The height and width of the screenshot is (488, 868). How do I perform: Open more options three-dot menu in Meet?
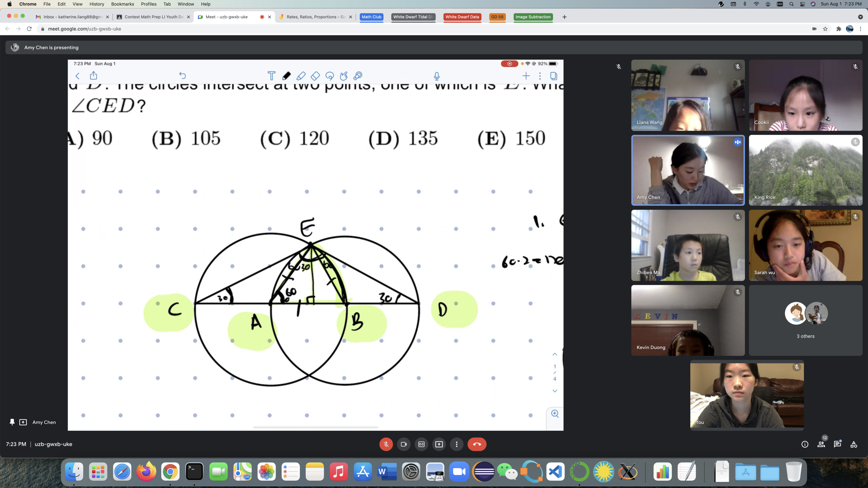pyautogui.click(x=457, y=444)
